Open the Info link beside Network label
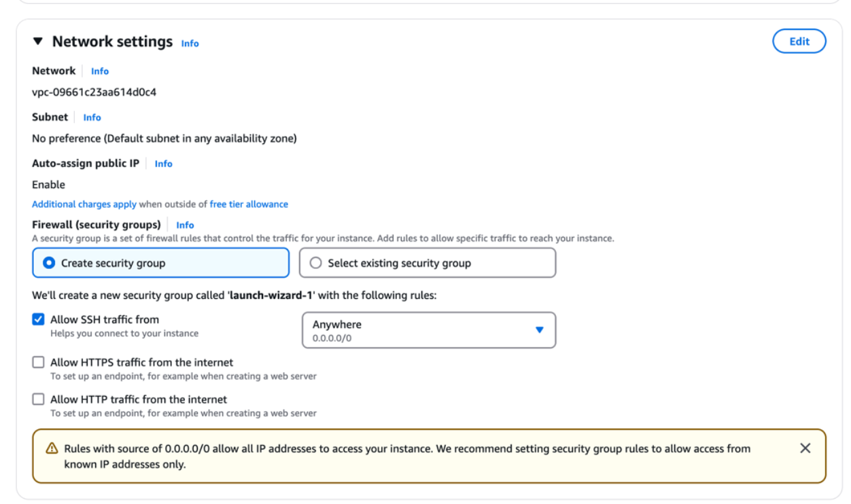851x504 pixels. (100, 71)
